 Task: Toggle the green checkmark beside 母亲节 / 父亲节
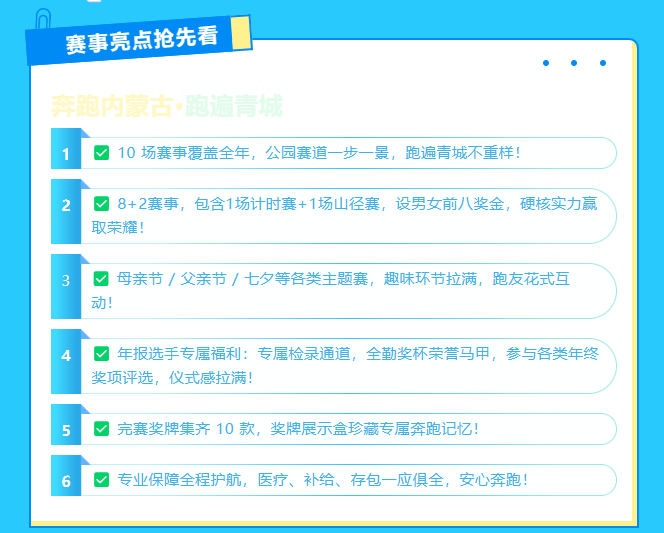[101, 279]
